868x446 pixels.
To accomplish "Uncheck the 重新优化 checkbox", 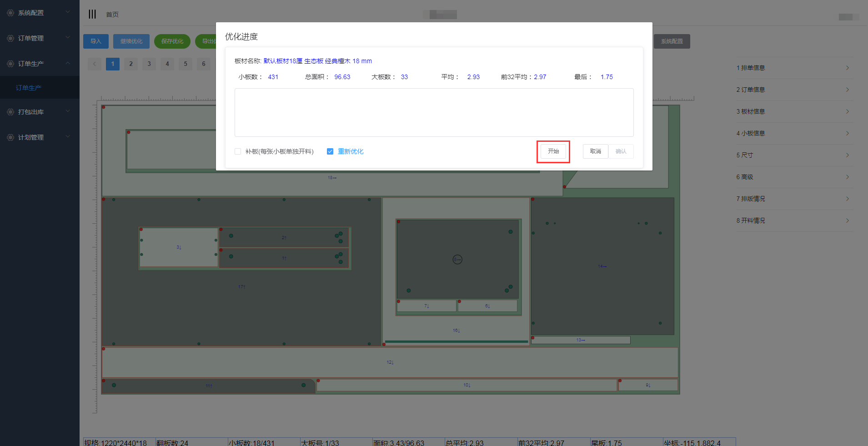I will point(330,151).
